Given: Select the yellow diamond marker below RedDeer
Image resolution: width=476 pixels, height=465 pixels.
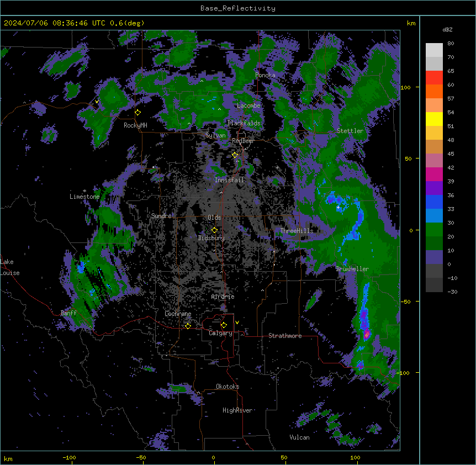Looking at the screenshot, I should (235, 155).
